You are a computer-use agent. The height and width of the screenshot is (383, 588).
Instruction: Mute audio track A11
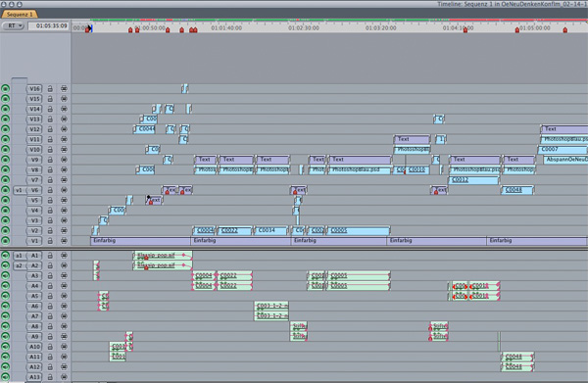click(x=5, y=357)
